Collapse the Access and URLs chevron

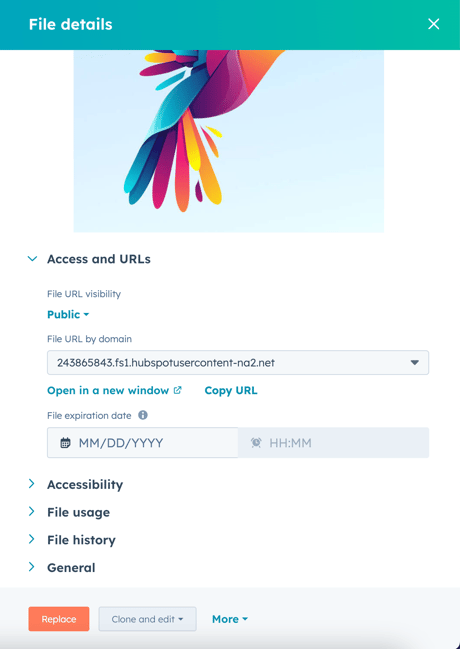pyautogui.click(x=32, y=259)
